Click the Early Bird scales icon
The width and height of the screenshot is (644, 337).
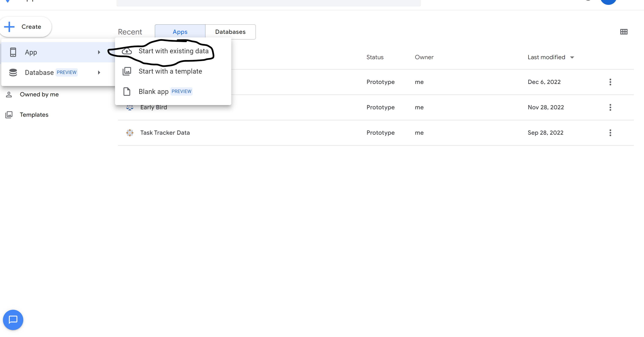pos(130,108)
